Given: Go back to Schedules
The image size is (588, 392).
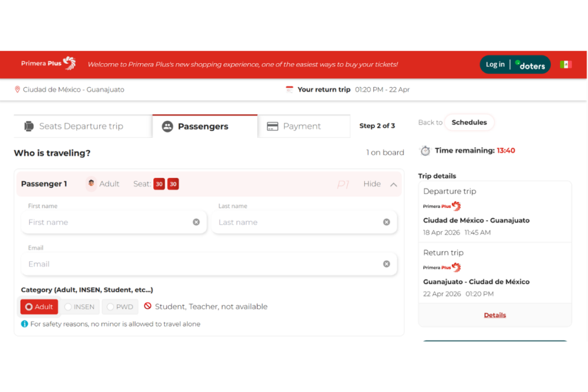Looking at the screenshot, I should [469, 122].
